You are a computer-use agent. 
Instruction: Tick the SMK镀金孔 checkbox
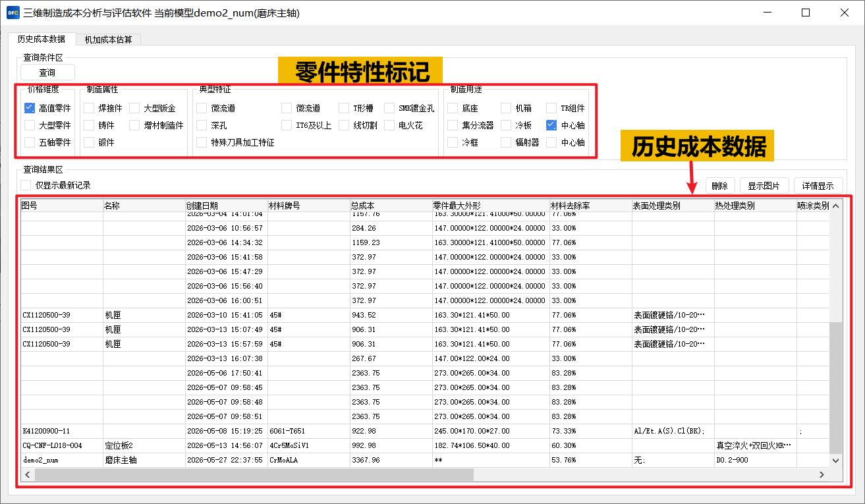click(389, 108)
